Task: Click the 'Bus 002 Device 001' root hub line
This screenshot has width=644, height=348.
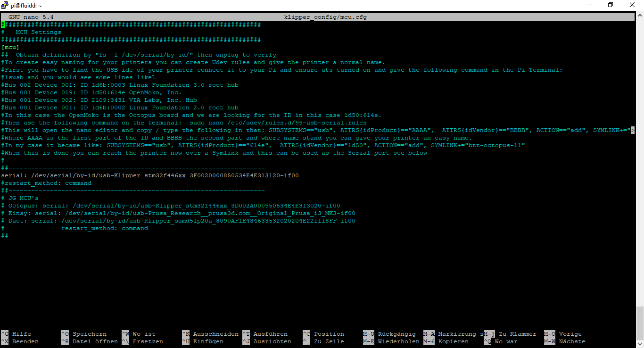Action: tap(120, 85)
